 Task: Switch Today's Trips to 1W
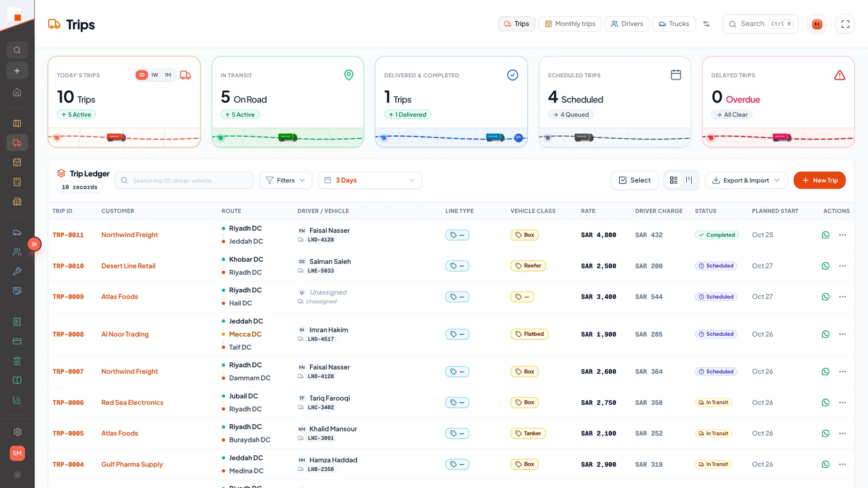(155, 75)
